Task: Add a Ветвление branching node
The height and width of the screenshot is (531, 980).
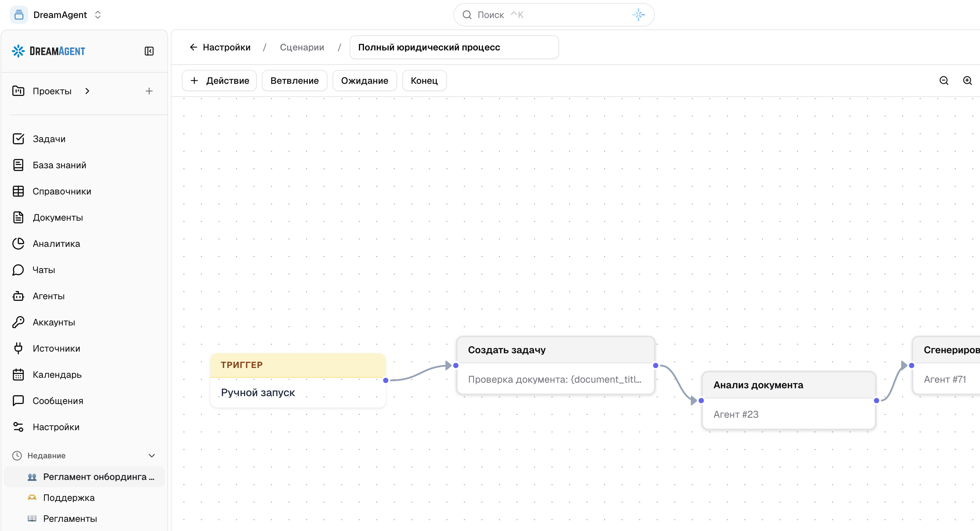Action: (x=294, y=81)
